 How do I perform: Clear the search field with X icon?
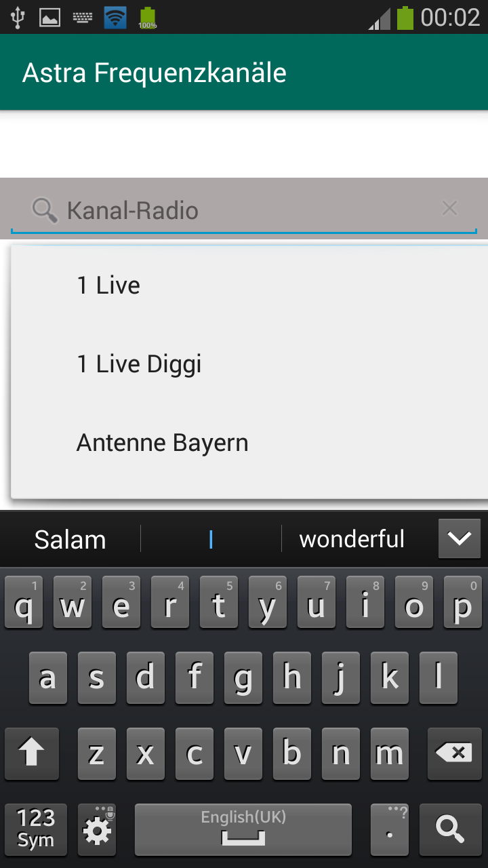(x=449, y=208)
